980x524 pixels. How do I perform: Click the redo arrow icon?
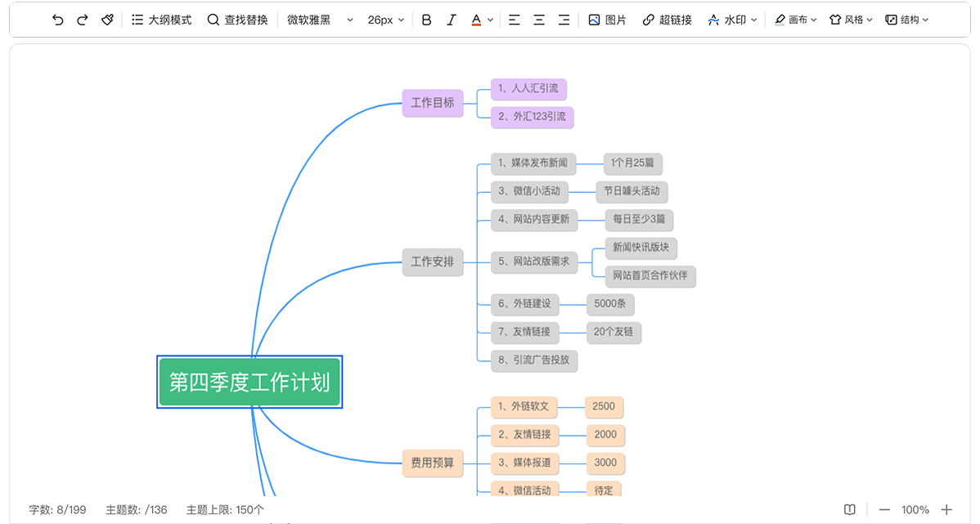(x=82, y=20)
